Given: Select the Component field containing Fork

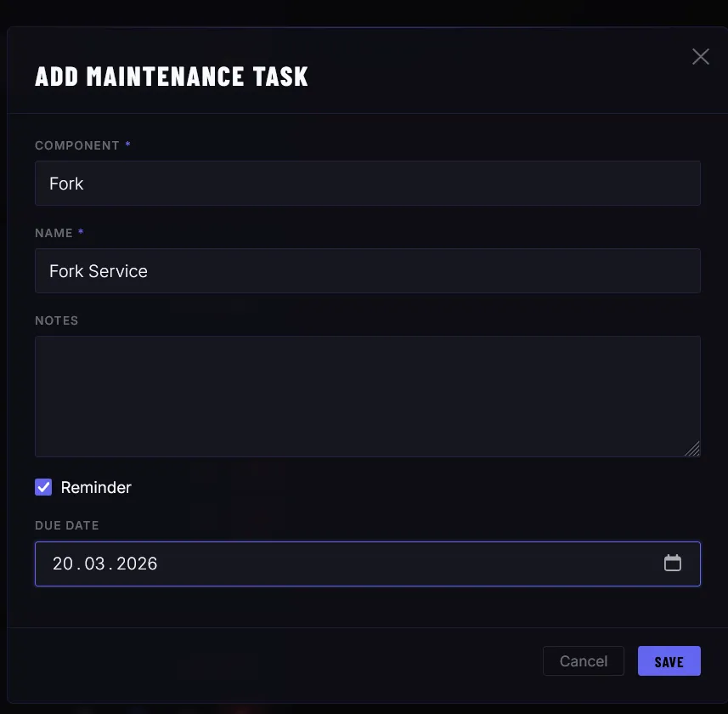Looking at the screenshot, I should [368, 183].
